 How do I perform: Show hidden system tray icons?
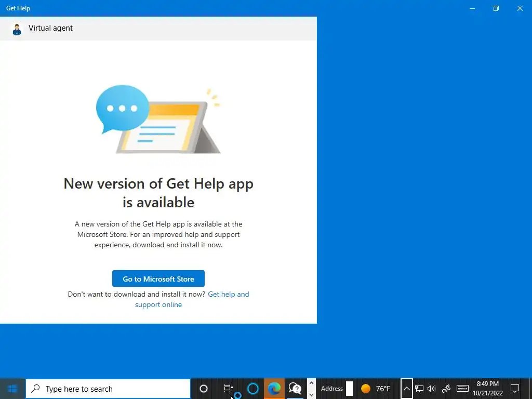pyautogui.click(x=406, y=389)
